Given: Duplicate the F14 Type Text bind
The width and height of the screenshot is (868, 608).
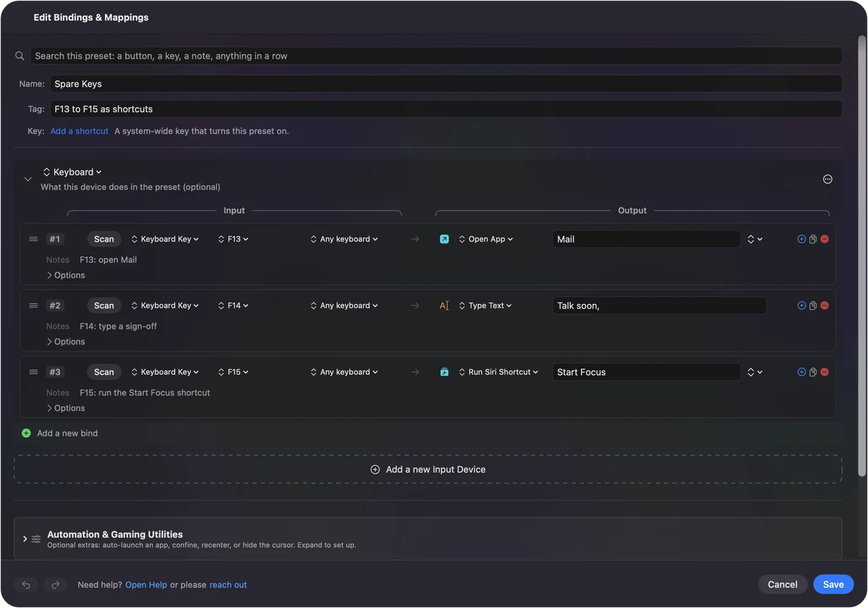Looking at the screenshot, I should (x=813, y=306).
